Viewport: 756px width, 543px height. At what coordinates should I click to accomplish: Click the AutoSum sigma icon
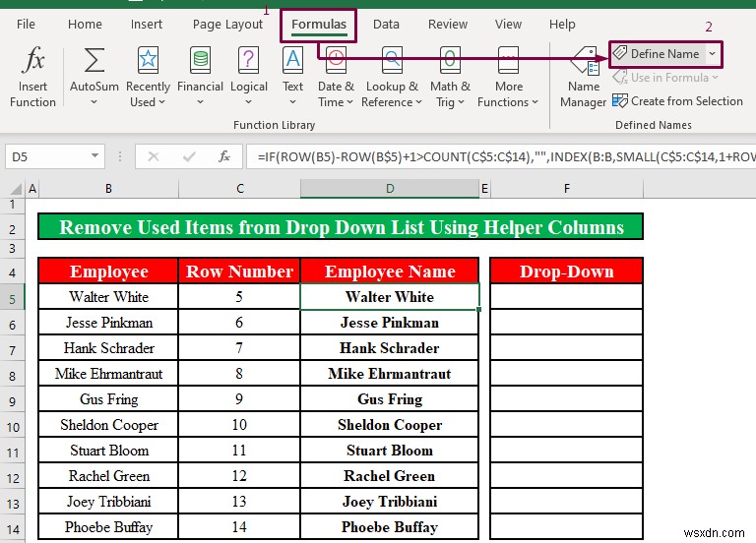[x=94, y=60]
